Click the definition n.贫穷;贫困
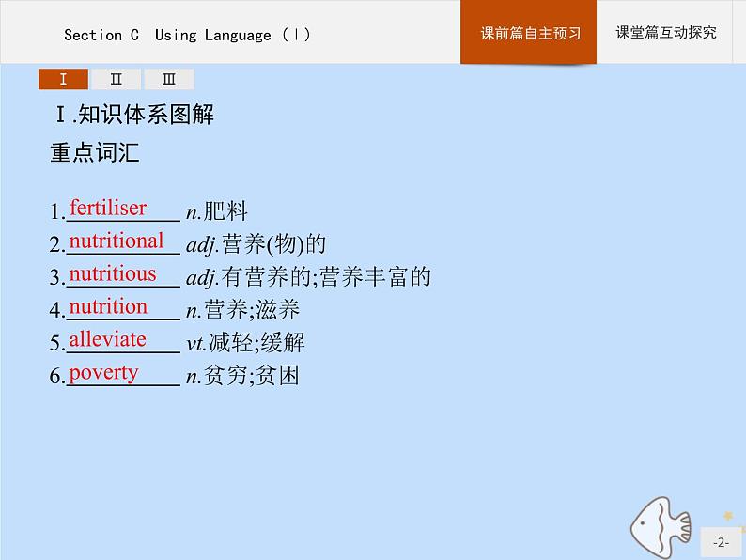The image size is (746, 560). coord(243,376)
